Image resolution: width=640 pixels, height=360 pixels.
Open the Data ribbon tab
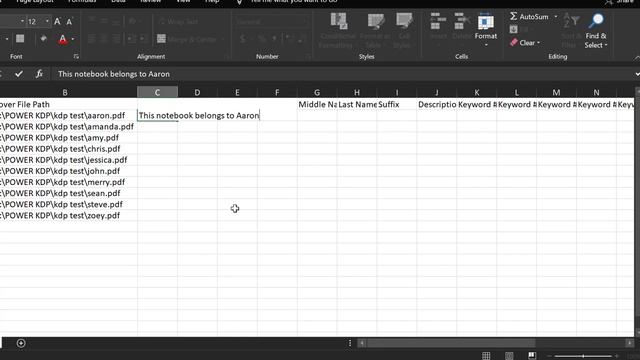click(x=118, y=1)
